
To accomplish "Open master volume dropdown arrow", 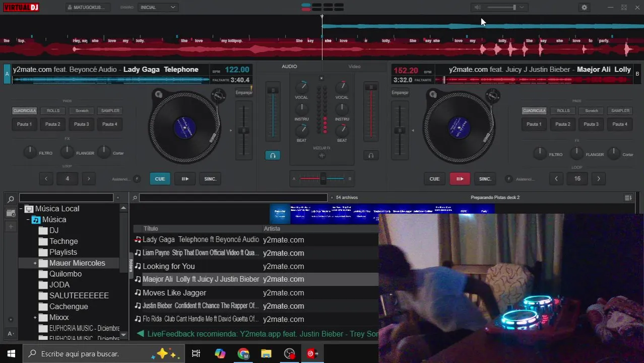I will point(522,8).
